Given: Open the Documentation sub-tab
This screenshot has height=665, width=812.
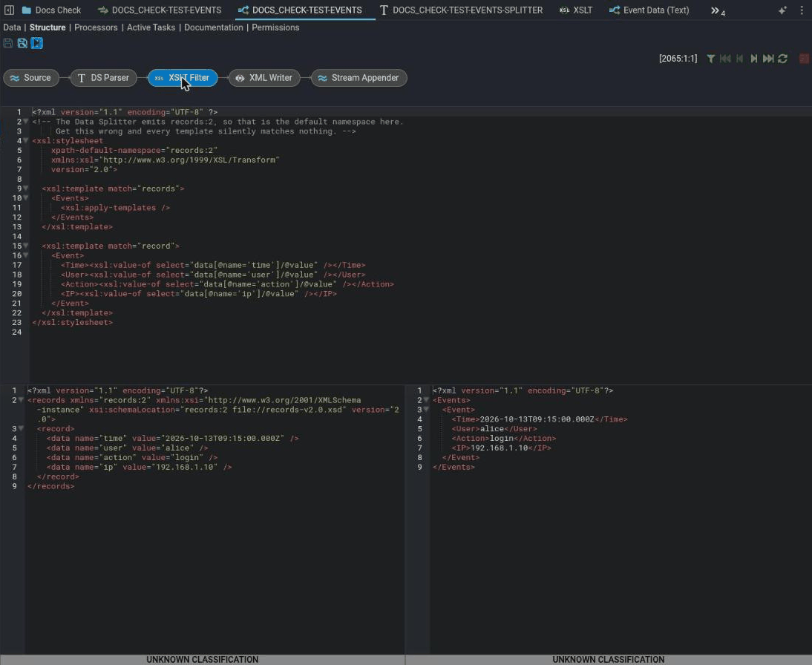Looking at the screenshot, I should (213, 27).
